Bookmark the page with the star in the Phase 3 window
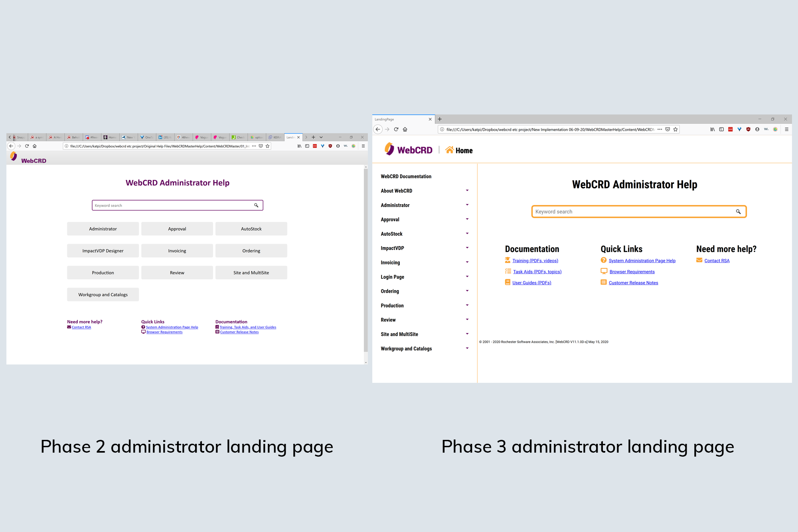 pyautogui.click(x=676, y=129)
